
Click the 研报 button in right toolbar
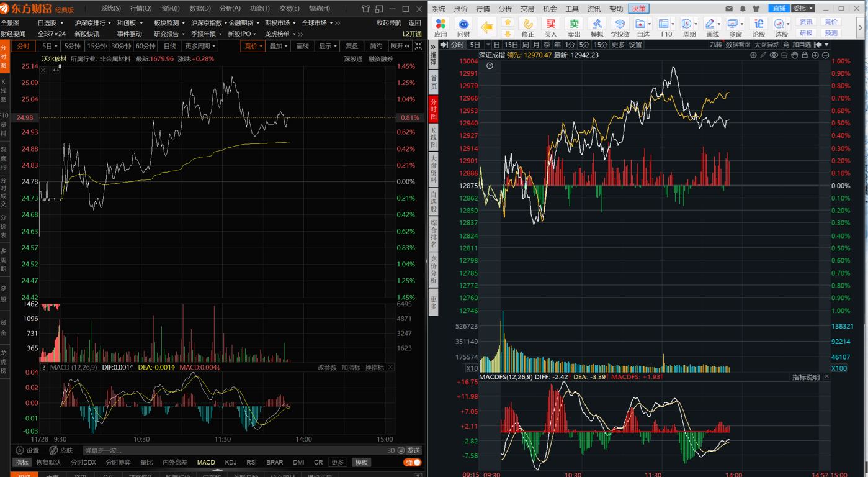coord(805,34)
